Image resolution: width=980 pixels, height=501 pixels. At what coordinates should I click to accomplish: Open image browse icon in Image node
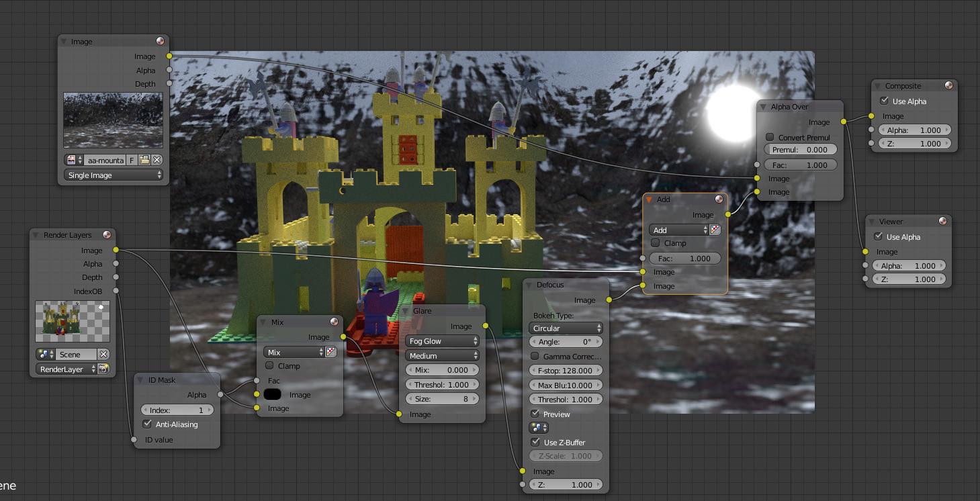[74, 160]
